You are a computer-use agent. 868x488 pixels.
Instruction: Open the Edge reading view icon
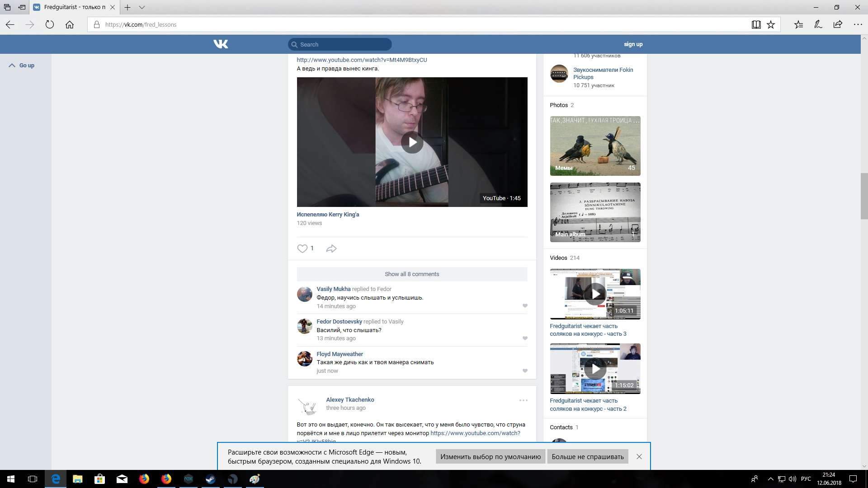756,24
